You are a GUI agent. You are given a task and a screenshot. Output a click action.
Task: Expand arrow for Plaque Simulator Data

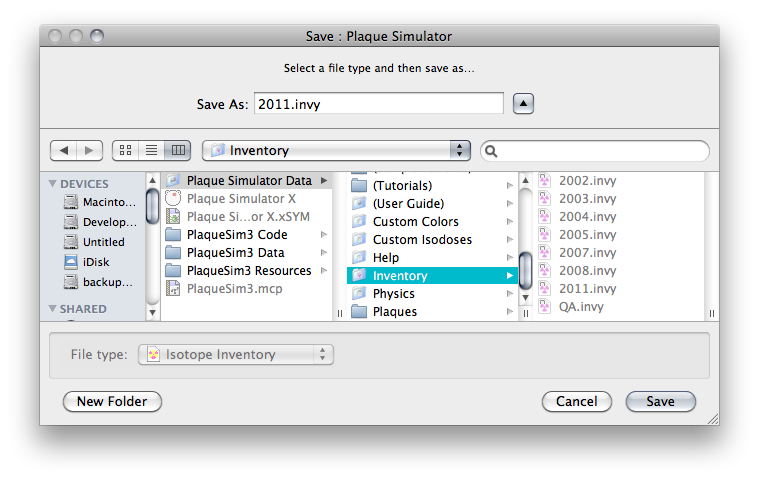(324, 180)
